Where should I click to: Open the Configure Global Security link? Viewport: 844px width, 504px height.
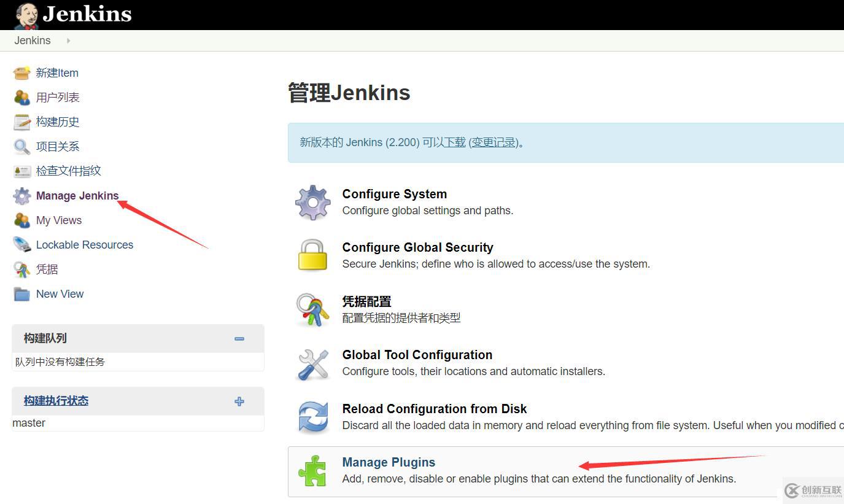click(x=418, y=247)
